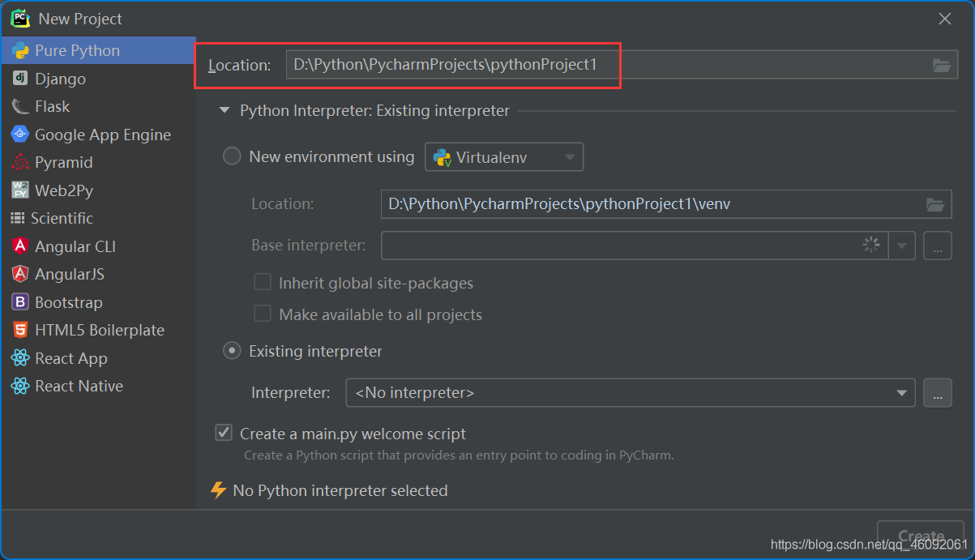Click the React App label
Viewport: 975px width, 560px height.
click(71, 358)
